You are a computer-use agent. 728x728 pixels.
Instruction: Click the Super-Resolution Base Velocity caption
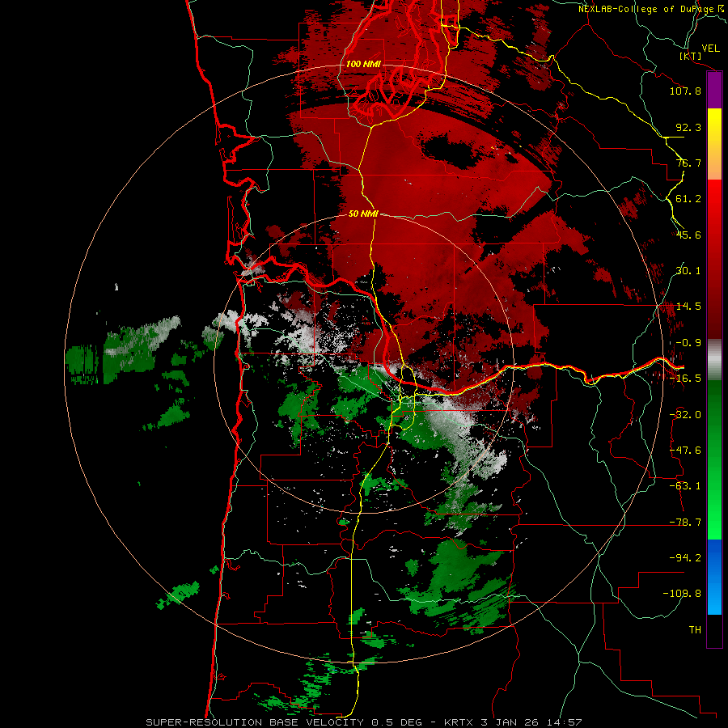(x=363, y=722)
